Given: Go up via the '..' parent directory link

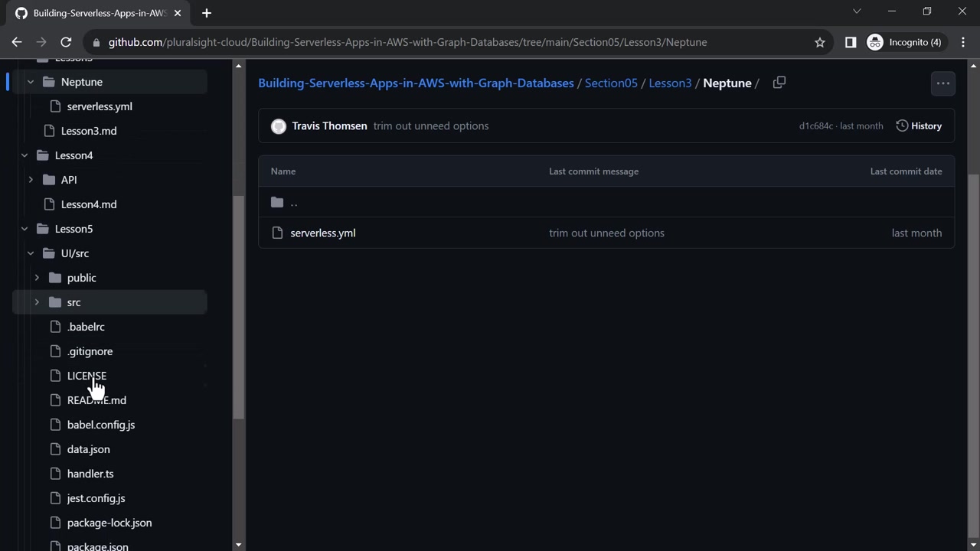Looking at the screenshot, I should point(294,202).
